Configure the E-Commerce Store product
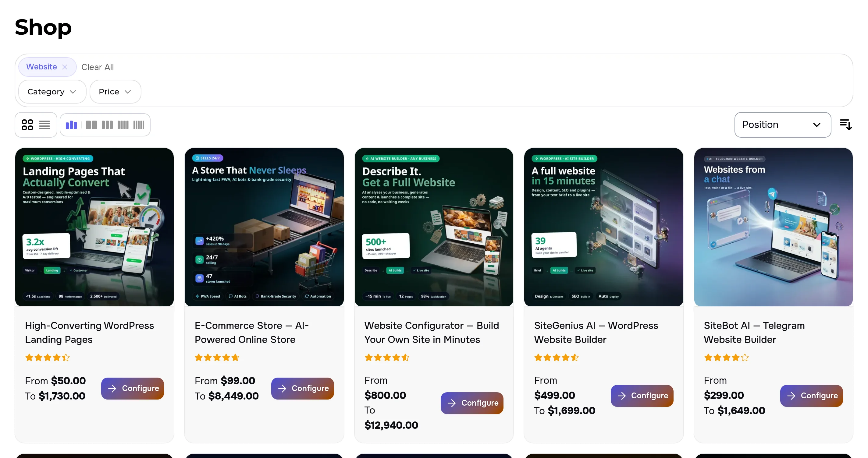Image resolution: width=868 pixels, height=458 pixels. pos(302,389)
